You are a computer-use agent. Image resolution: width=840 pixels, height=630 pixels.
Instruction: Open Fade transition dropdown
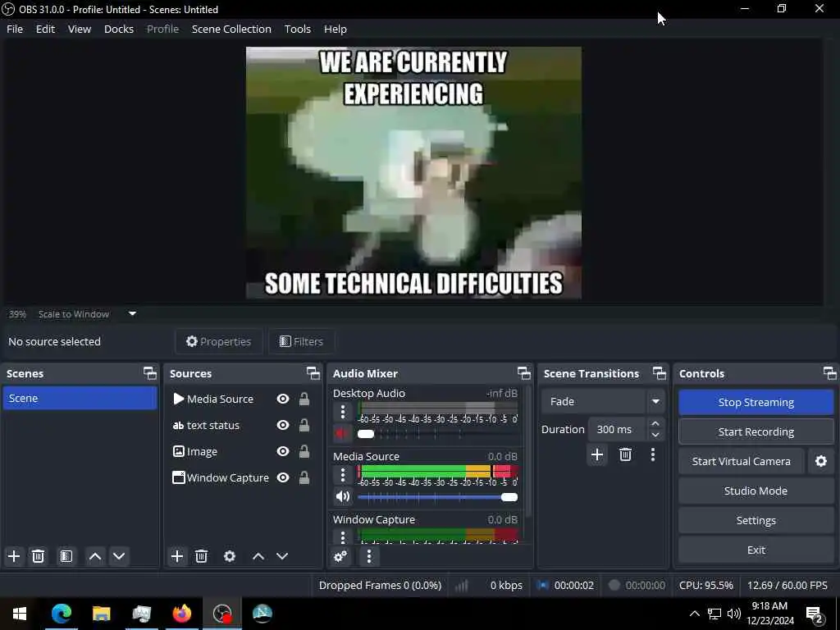[603, 401]
